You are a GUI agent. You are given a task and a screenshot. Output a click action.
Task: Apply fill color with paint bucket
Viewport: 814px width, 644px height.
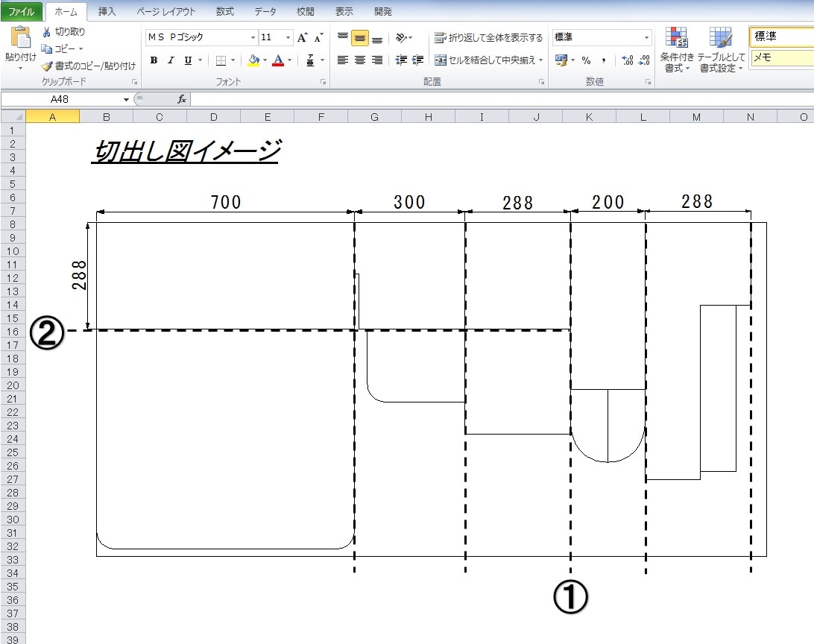(x=253, y=60)
